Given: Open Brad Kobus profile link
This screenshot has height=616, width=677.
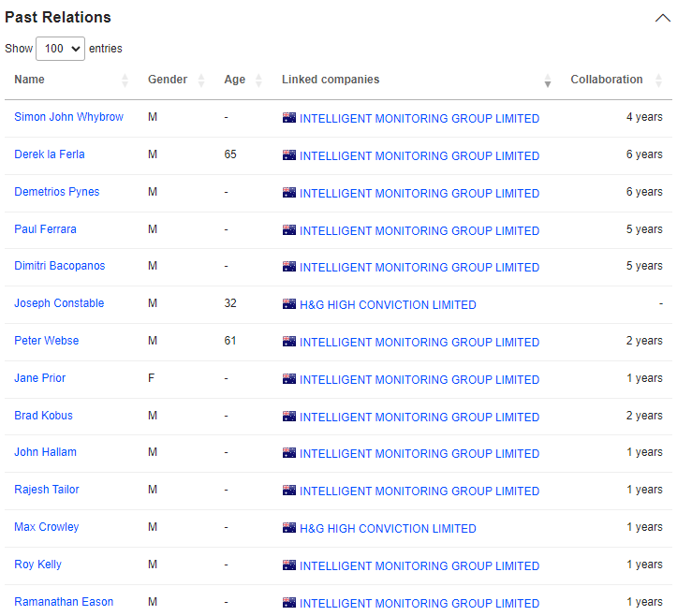Looking at the screenshot, I should pos(43,416).
